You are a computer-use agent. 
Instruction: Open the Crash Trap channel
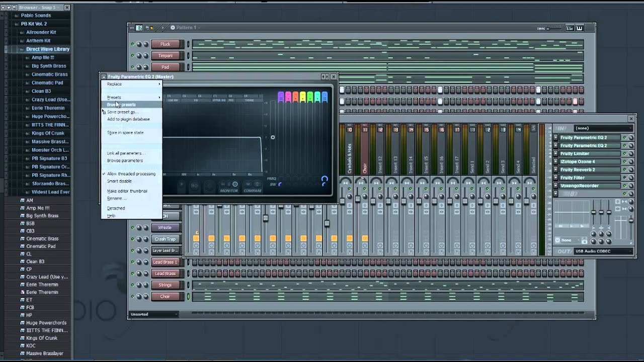[165, 239]
